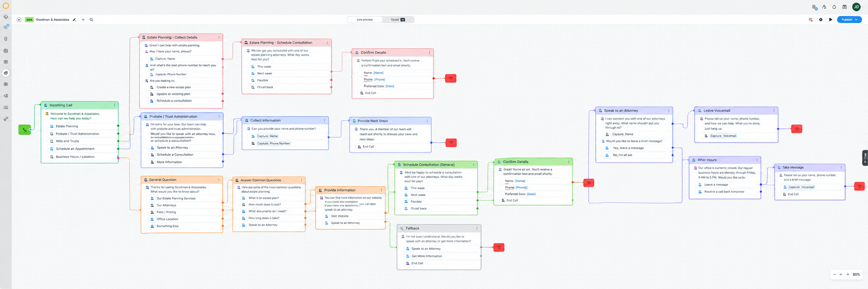868x289 pixels.
Task: Select the highlighted flow builder icon in the sidebar
Action: (x=6, y=73)
